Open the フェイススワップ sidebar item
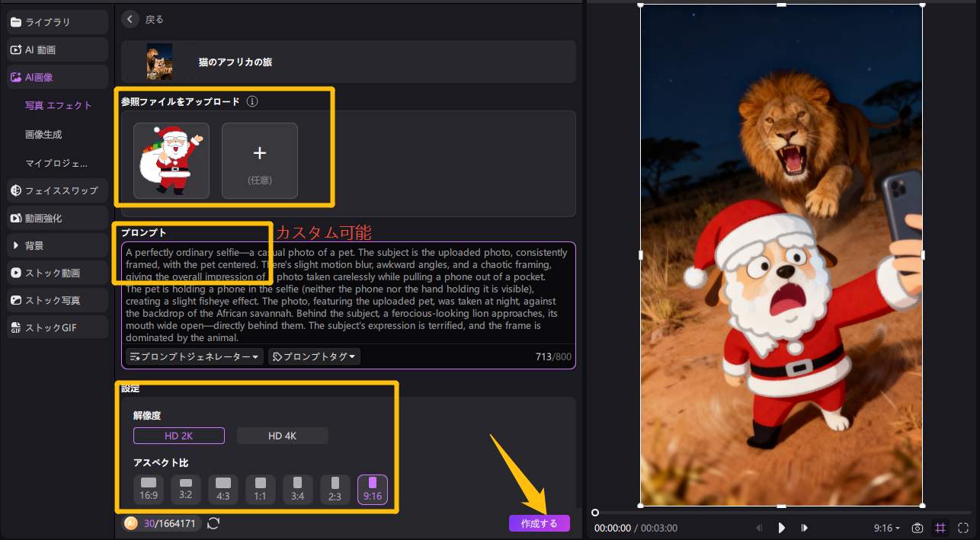 pyautogui.click(x=58, y=190)
